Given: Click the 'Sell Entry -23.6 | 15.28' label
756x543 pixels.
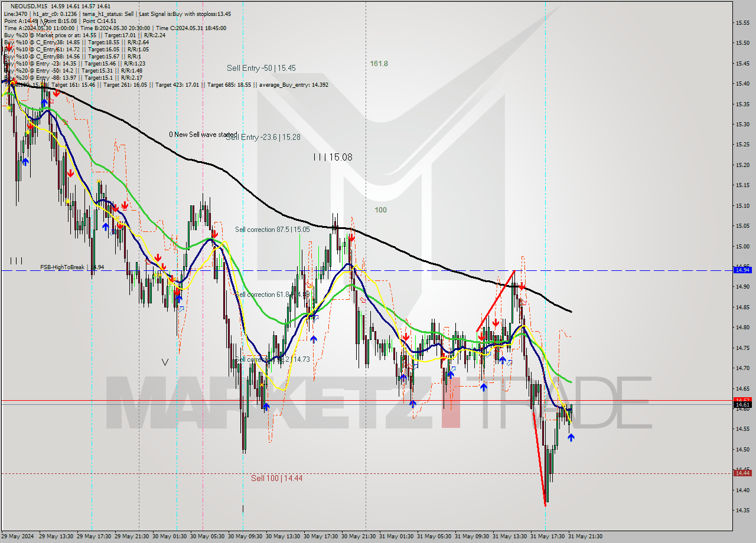Looking at the screenshot, I should (x=263, y=137).
